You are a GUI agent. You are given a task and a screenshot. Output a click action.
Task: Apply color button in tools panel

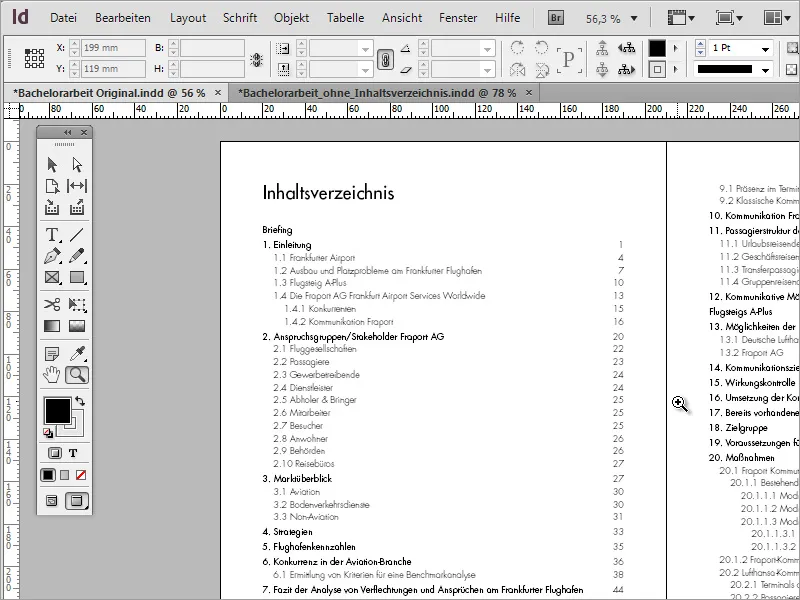[48, 475]
